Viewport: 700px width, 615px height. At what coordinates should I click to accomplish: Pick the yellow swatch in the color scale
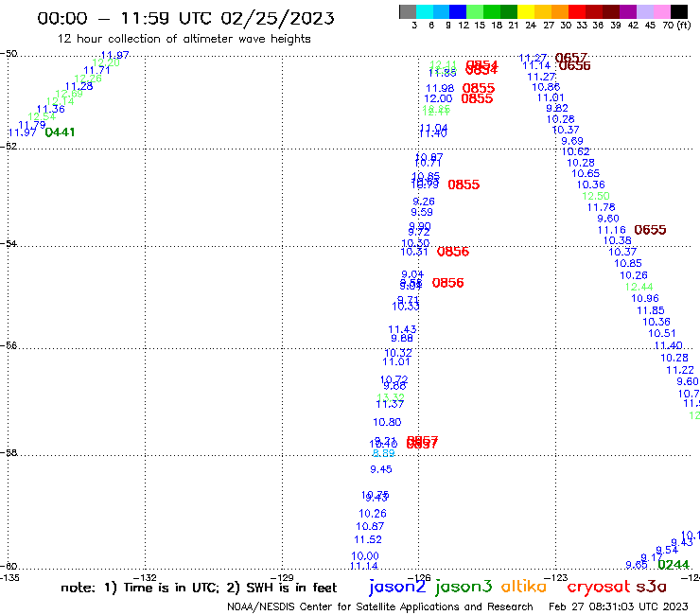(x=526, y=11)
